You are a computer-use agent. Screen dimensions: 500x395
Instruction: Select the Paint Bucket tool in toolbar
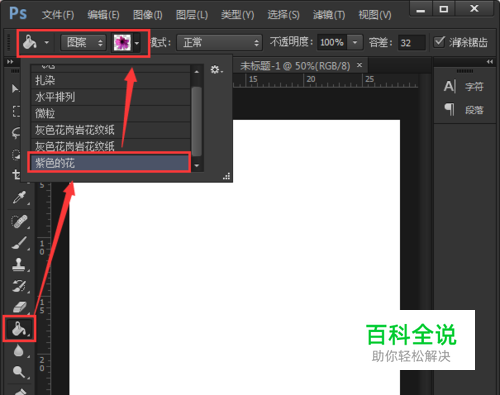coord(19,329)
